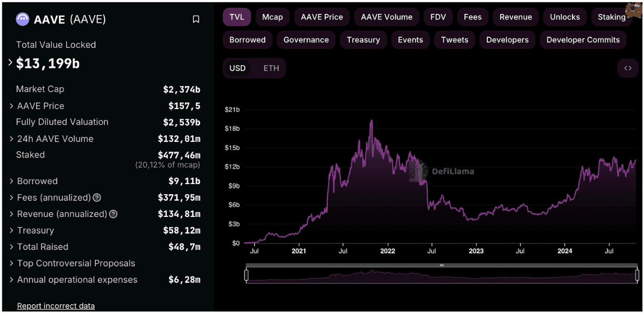Image resolution: width=644 pixels, height=317 pixels.
Task: Expand the Borrowed row
Action: pos(11,181)
